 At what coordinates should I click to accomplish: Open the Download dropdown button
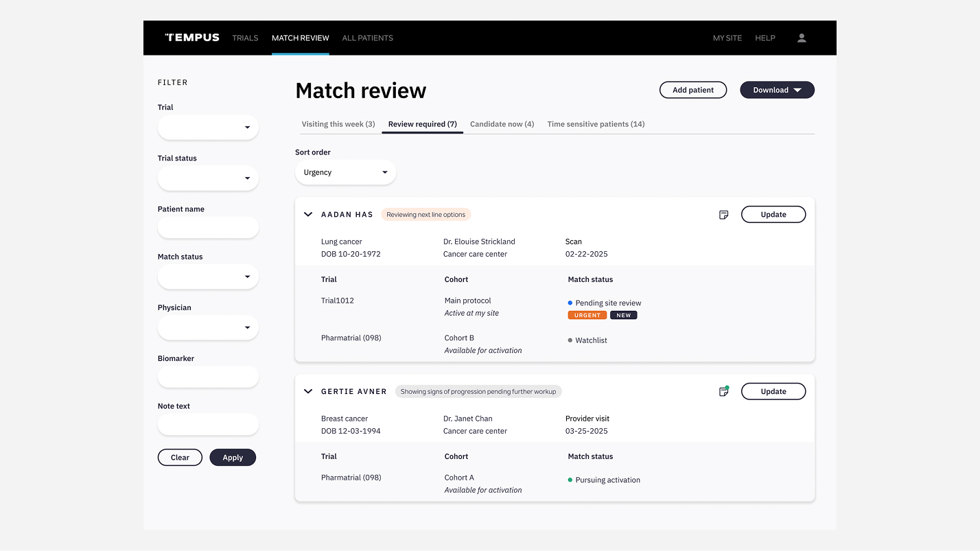point(777,90)
